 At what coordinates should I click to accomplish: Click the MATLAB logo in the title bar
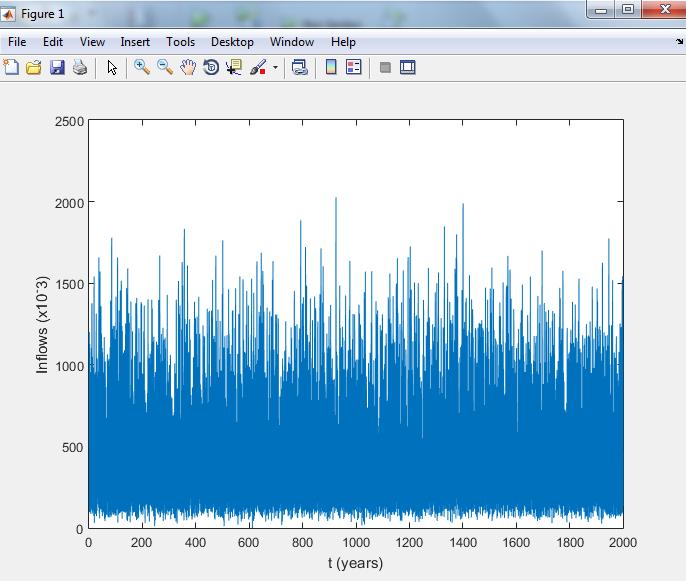point(8,14)
